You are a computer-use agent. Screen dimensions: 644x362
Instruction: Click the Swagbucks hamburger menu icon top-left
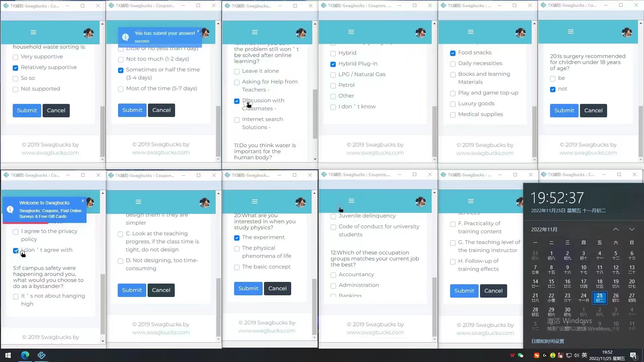[x=34, y=32]
